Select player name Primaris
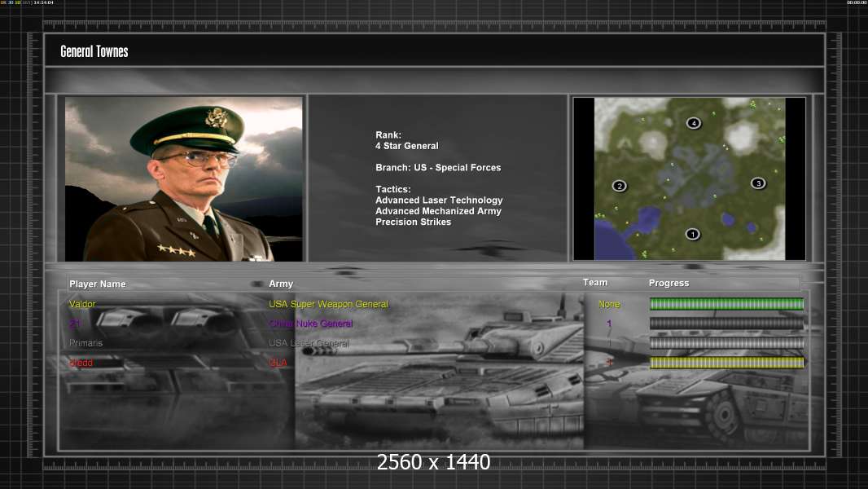This screenshot has width=868, height=489. [x=85, y=343]
